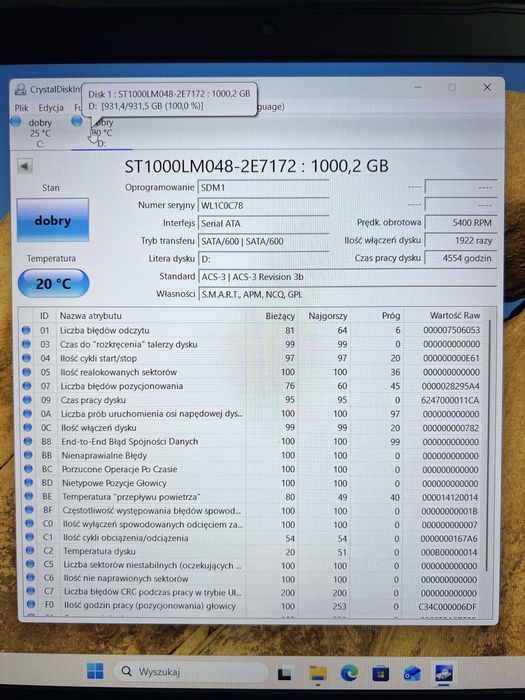525x700 pixels.
Task: Click the Wyszukaj taskbar search box
Action: click(x=191, y=671)
